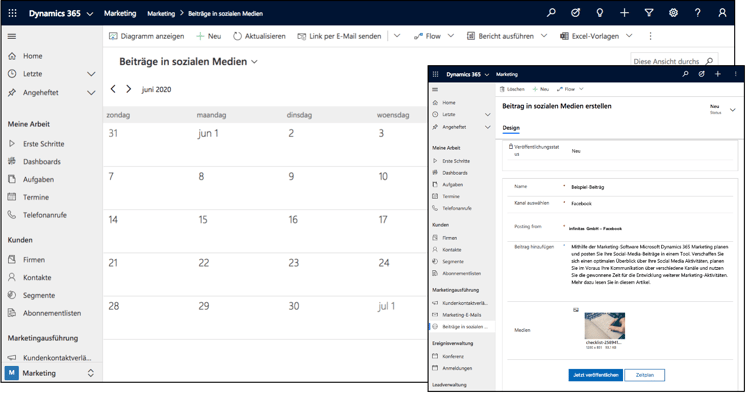Open the app launcher grid in main window

pos(12,13)
